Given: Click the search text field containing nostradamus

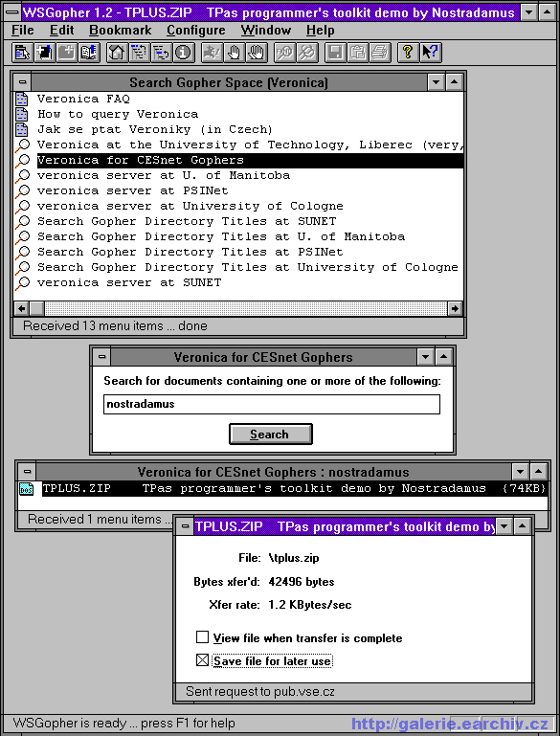Looking at the screenshot, I should (x=271, y=404).
